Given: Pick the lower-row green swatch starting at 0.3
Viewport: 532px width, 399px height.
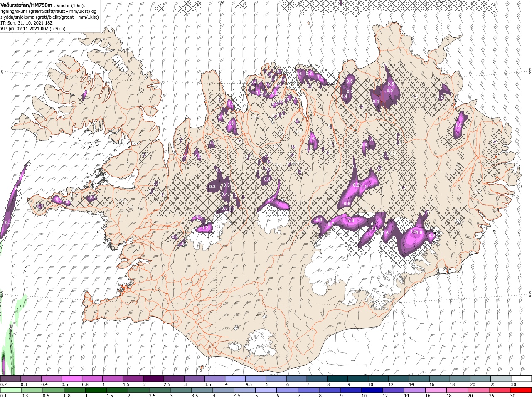Looking at the screenshot, I should [x=32, y=390].
